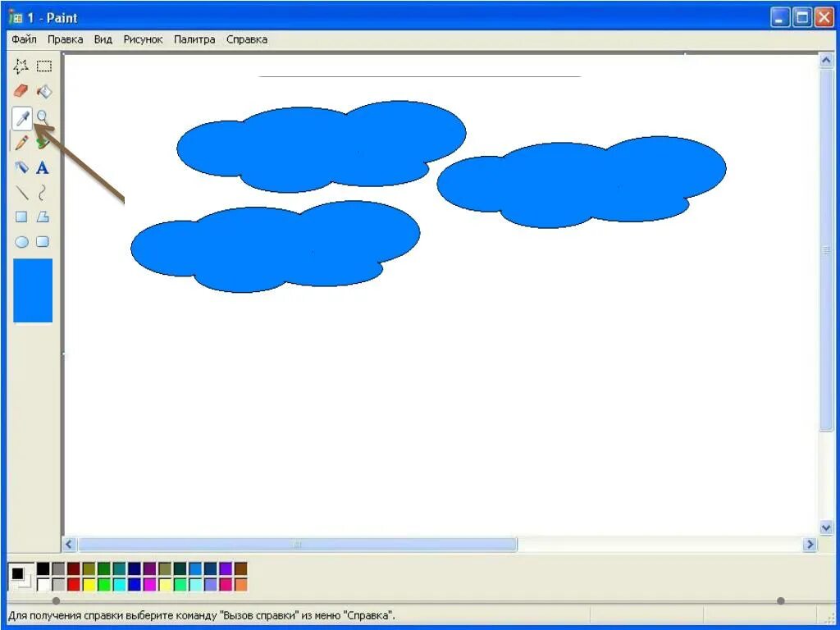The width and height of the screenshot is (840, 630).
Task: Open the Палитра menu
Action: (194, 39)
